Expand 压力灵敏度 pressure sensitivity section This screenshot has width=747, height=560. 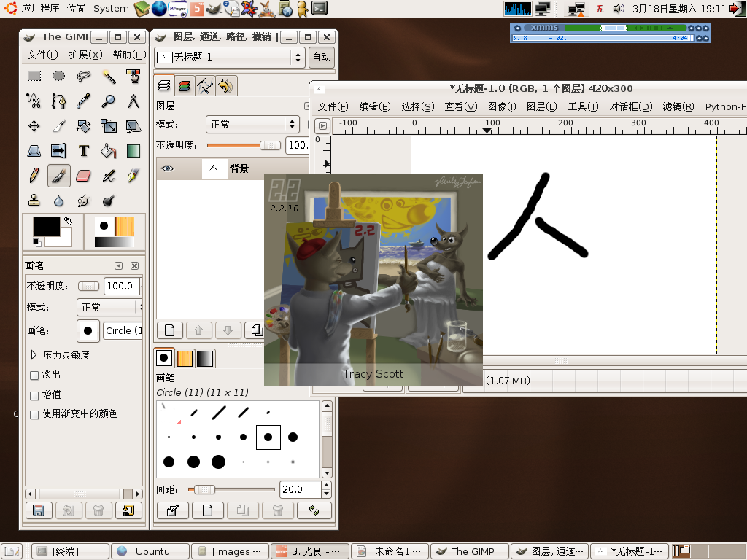34,355
